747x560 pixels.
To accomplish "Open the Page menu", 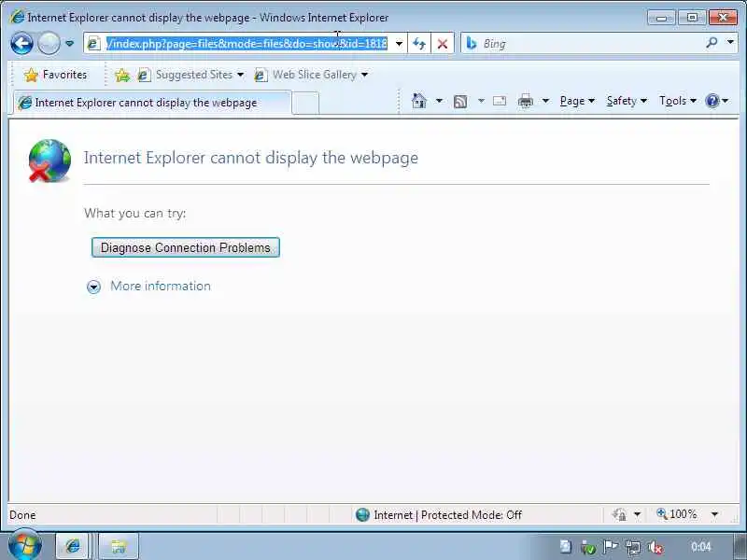I will (577, 101).
